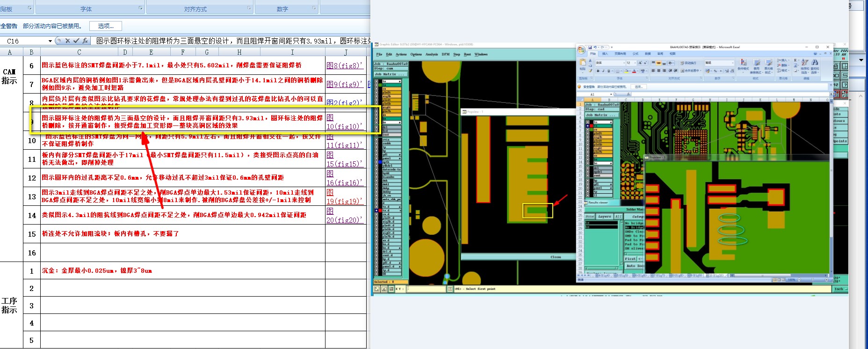Click the Office button in the inner Excel window

[581, 50]
